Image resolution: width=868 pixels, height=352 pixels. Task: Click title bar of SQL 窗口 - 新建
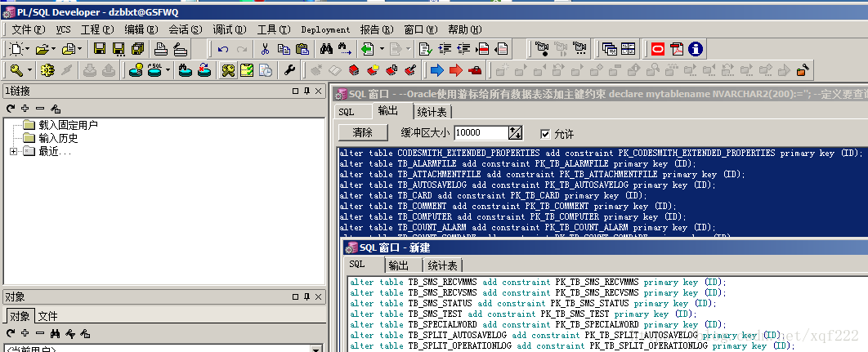tap(606, 247)
